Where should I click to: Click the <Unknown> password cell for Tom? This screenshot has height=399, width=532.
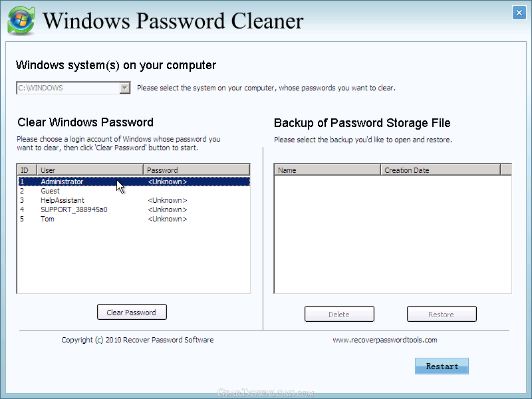click(168, 219)
